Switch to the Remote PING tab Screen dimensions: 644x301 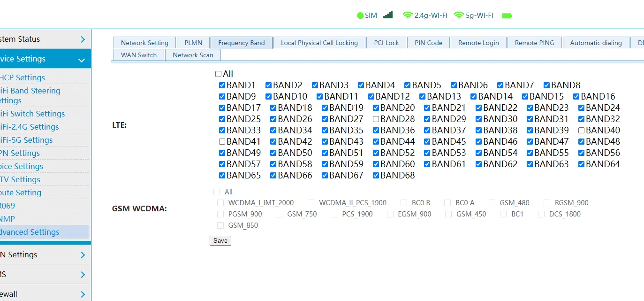(535, 43)
